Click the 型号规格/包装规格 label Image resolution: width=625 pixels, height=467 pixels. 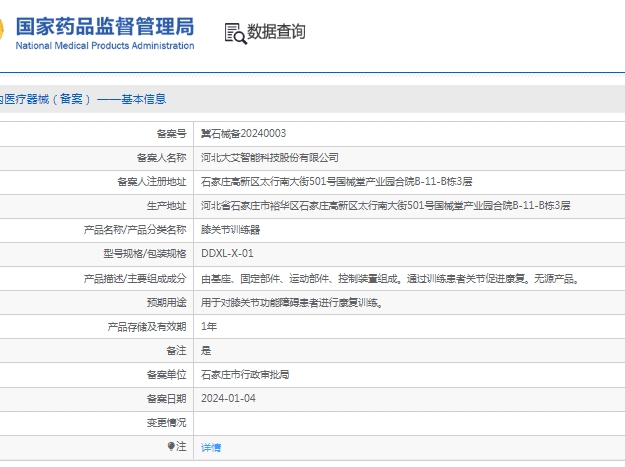click(145, 253)
